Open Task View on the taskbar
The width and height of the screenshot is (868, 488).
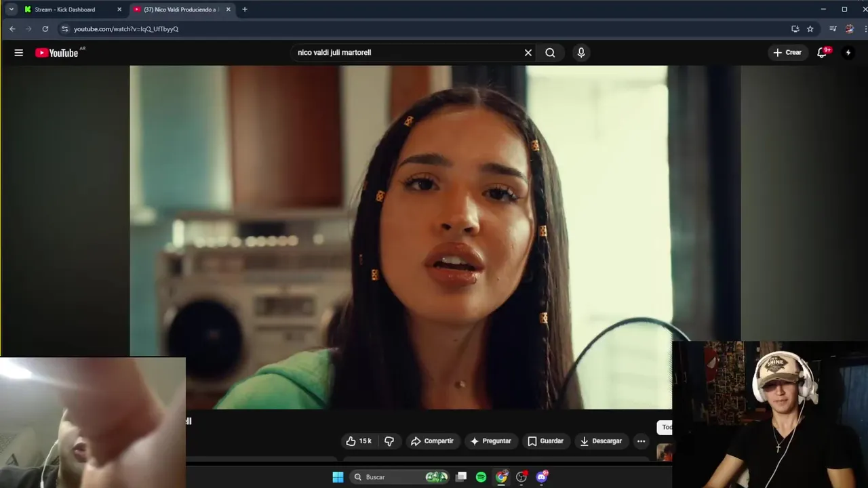[x=461, y=477]
